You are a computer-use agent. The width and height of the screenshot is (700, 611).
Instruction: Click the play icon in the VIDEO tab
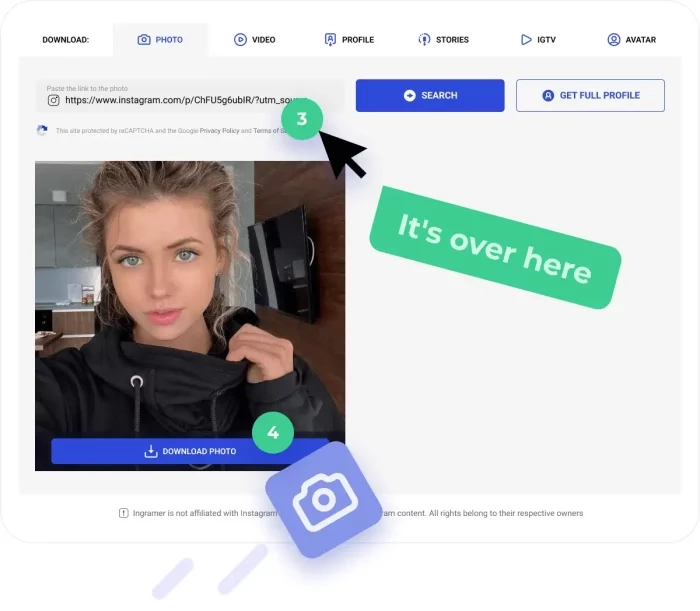[240, 40]
